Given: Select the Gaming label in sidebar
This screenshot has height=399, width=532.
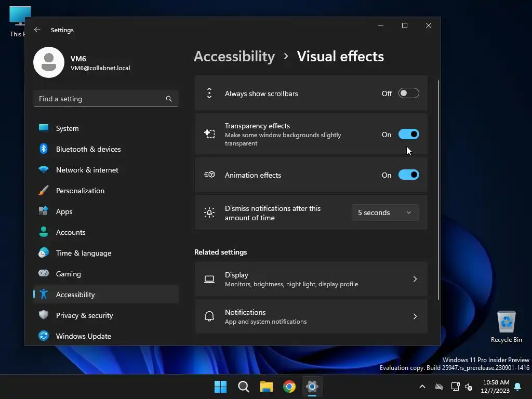Looking at the screenshot, I should point(68,274).
